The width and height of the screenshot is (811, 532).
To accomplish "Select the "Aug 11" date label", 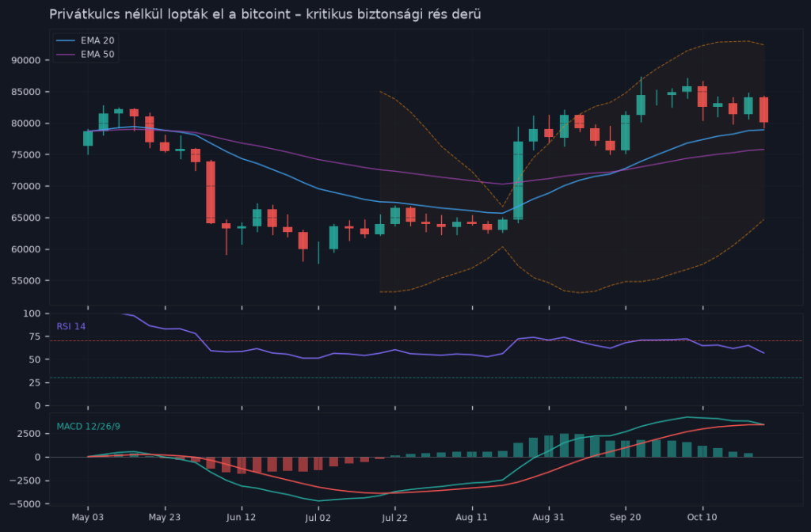I will click(472, 517).
